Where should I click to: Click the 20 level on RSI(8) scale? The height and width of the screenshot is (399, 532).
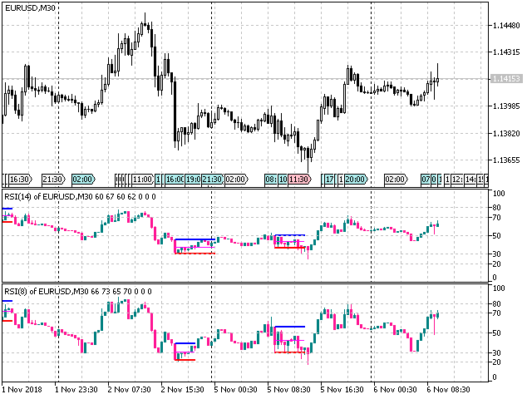497,362
